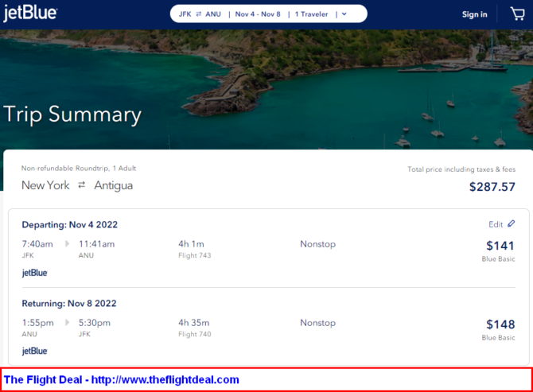
Task: Click the pencil icon beside Edit
Action: point(512,224)
